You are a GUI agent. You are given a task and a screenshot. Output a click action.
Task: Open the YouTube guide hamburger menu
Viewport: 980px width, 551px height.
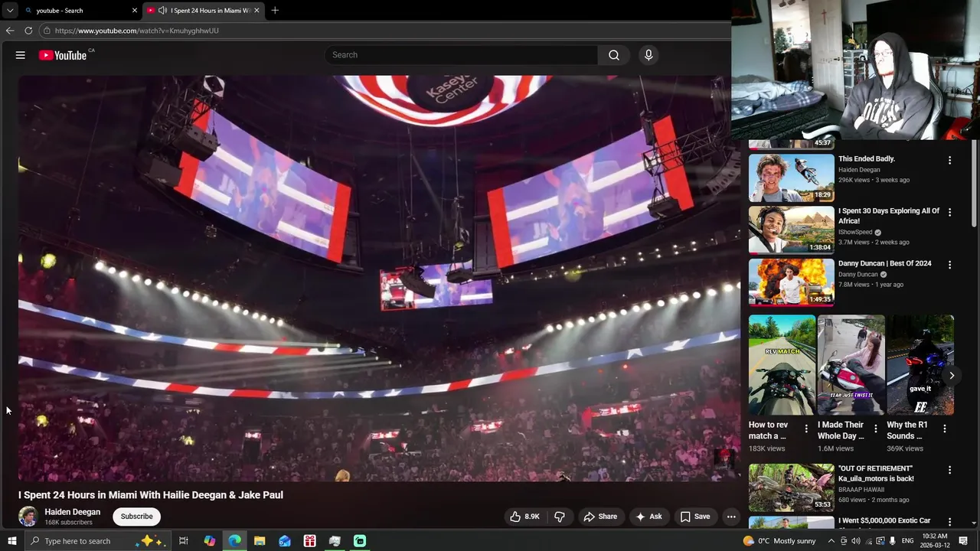pyautogui.click(x=21, y=55)
